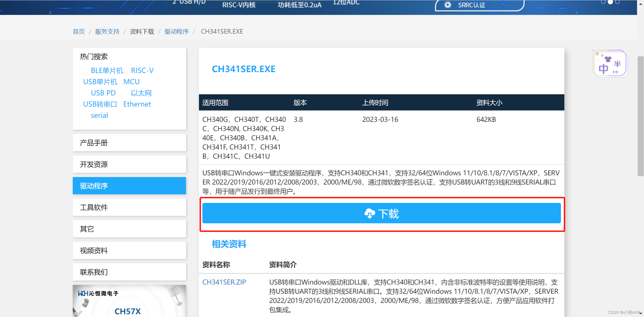Click the 资料简介 column header
The height and width of the screenshot is (317, 644).
[283, 264]
